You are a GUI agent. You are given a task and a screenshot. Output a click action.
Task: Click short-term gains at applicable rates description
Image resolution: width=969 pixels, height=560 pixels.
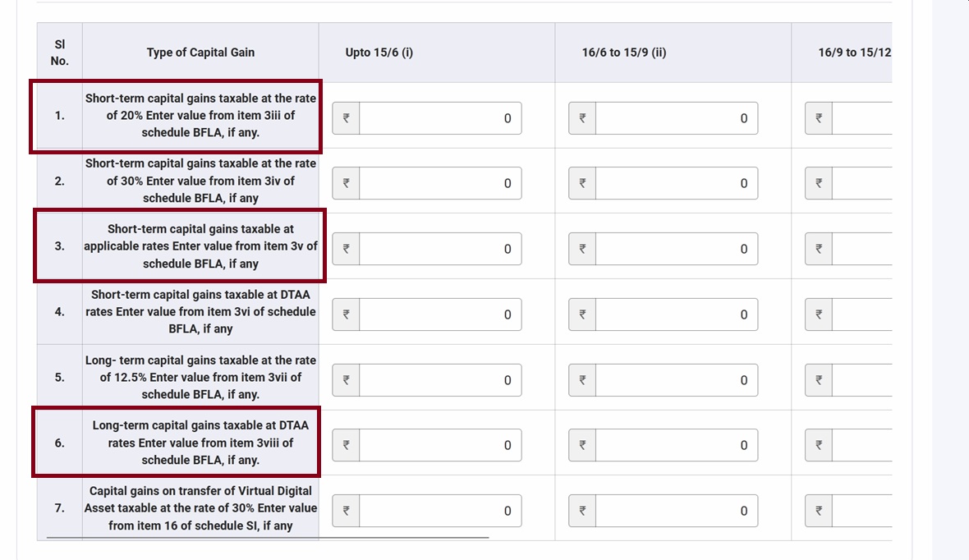200,246
